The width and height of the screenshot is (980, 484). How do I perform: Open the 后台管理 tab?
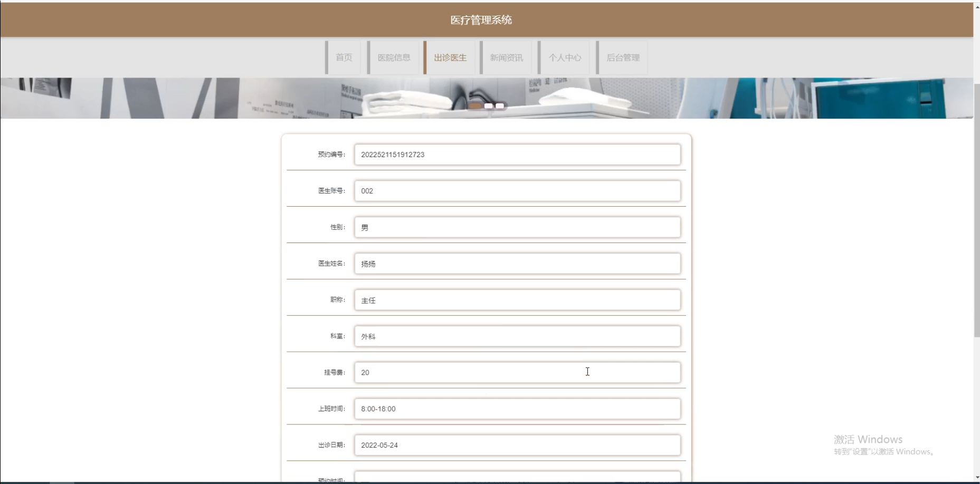click(x=622, y=57)
